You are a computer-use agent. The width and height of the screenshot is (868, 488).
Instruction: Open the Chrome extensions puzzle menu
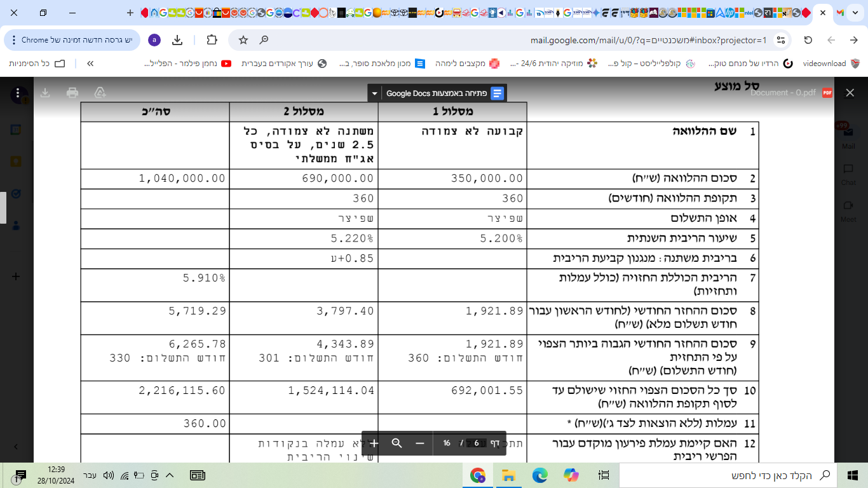point(212,40)
